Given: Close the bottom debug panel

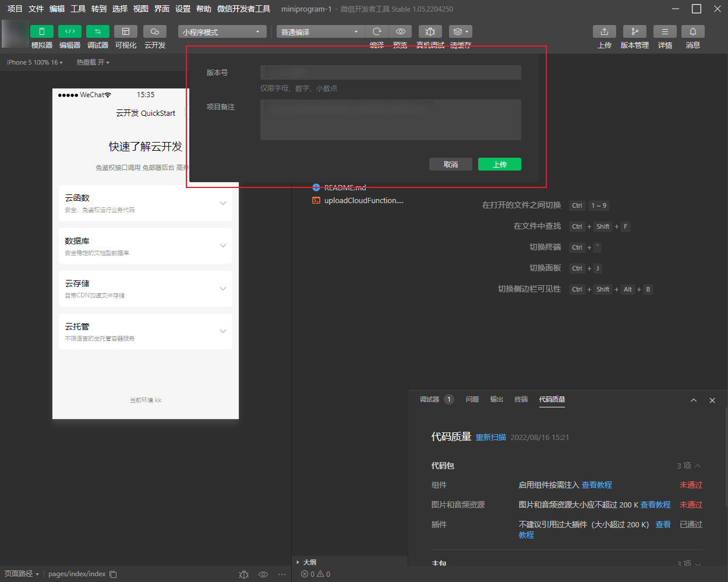Looking at the screenshot, I should 712,400.
